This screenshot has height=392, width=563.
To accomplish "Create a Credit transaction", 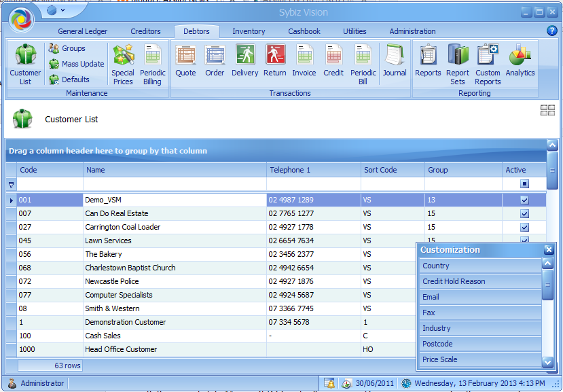I will pyautogui.click(x=333, y=60).
